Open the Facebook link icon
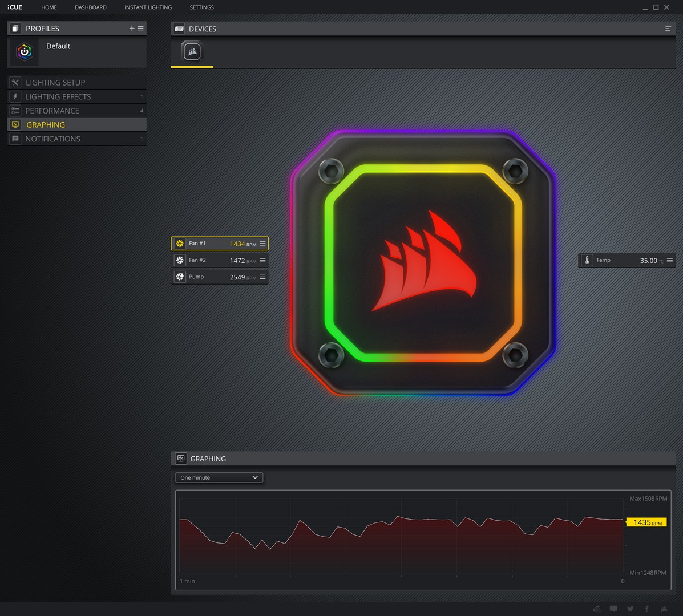Screen dimensions: 683x616 coord(647,609)
